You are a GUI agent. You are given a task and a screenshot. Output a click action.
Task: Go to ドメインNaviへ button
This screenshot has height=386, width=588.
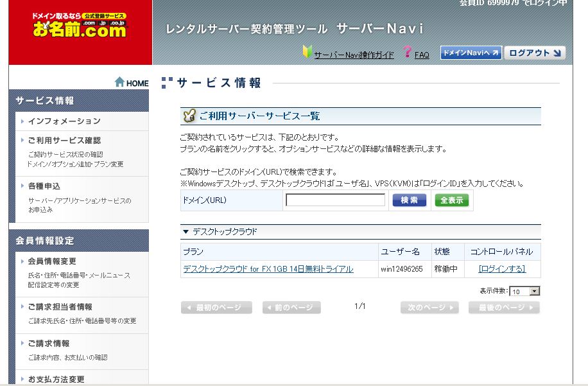coord(471,53)
